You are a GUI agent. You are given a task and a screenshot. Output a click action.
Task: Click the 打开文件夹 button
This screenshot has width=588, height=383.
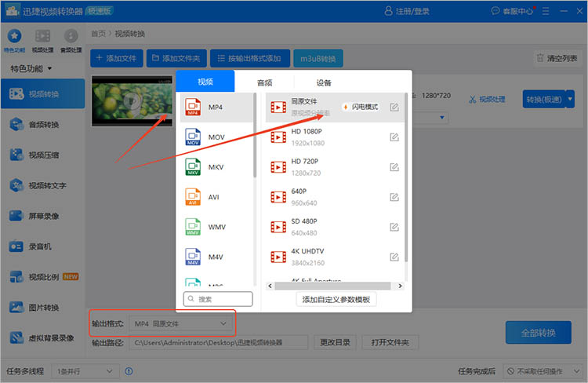click(x=390, y=342)
